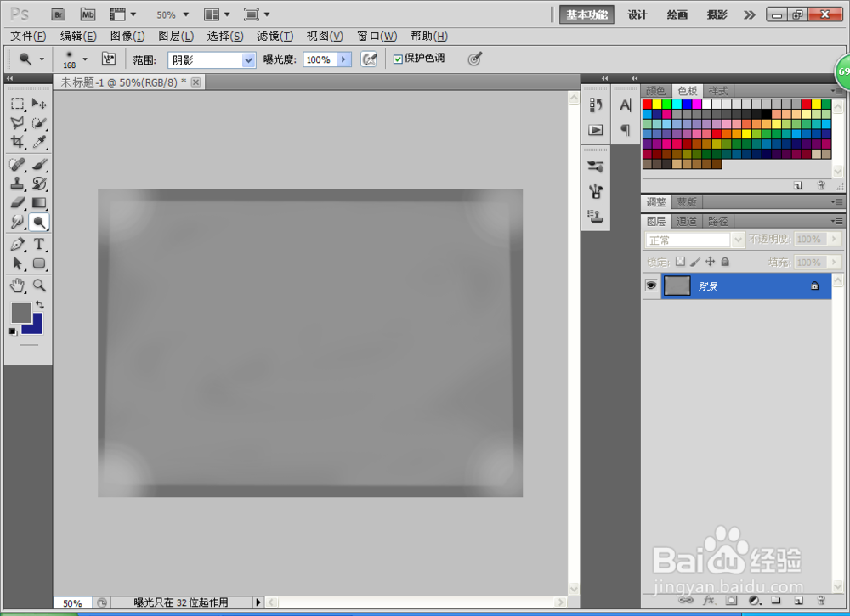The image size is (850, 616).
Task: Switch to the Styles tab
Action: point(718,91)
